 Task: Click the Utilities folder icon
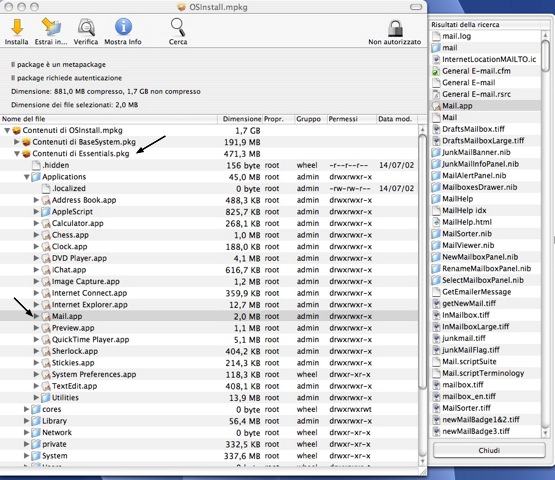pyautogui.click(x=45, y=398)
